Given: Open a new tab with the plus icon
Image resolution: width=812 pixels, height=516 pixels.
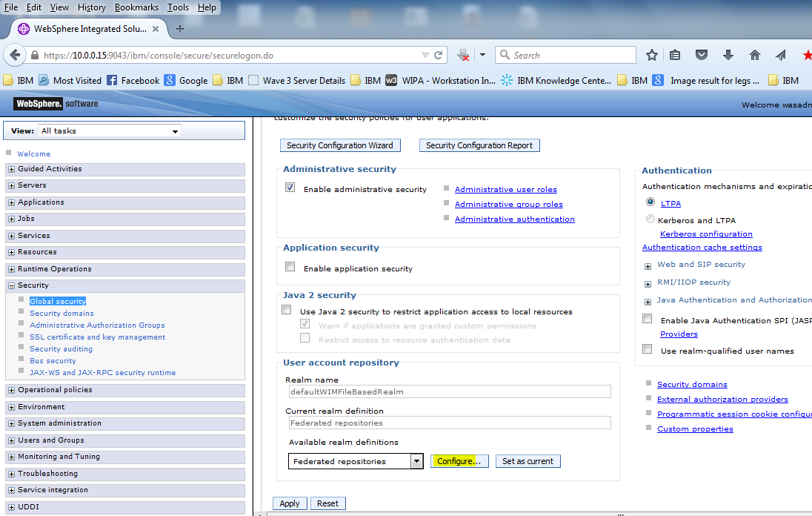Looking at the screenshot, I should pos(180,29).
